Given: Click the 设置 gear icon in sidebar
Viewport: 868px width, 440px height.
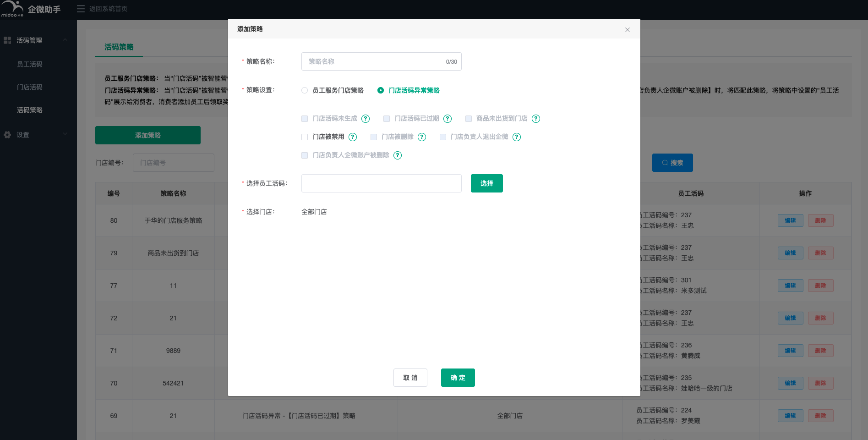Looking at the screenshot, I should (7, 135).
